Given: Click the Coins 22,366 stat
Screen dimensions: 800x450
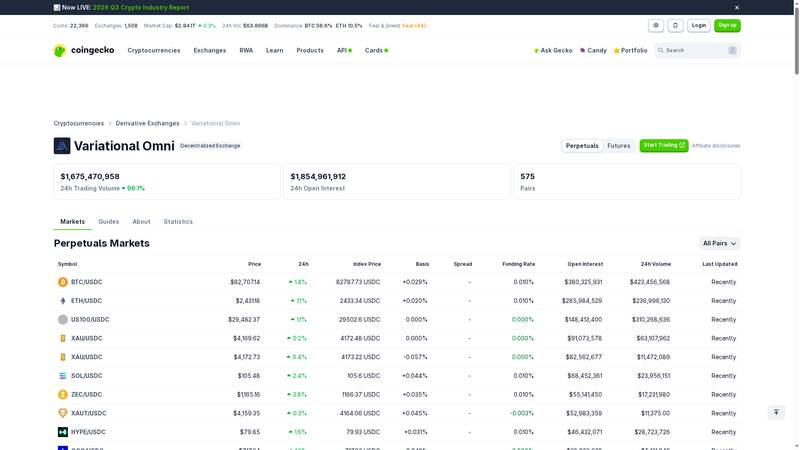Looking at the screenshot, I should coord(71,26).
